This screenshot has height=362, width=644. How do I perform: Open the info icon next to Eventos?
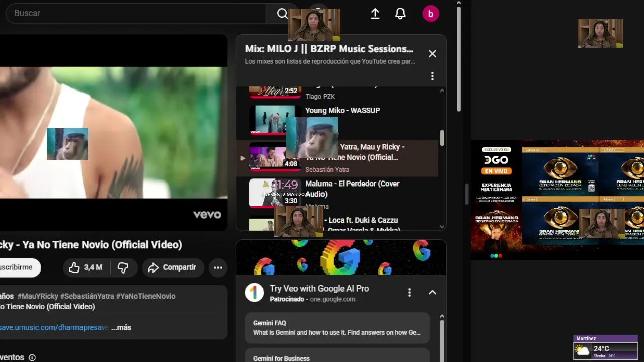coord(32,358)
